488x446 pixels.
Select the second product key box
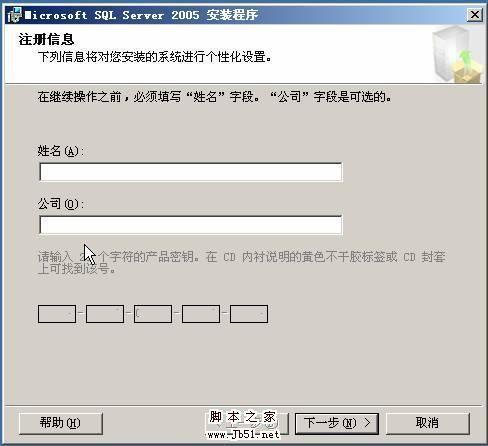click(x=105, y=314)
